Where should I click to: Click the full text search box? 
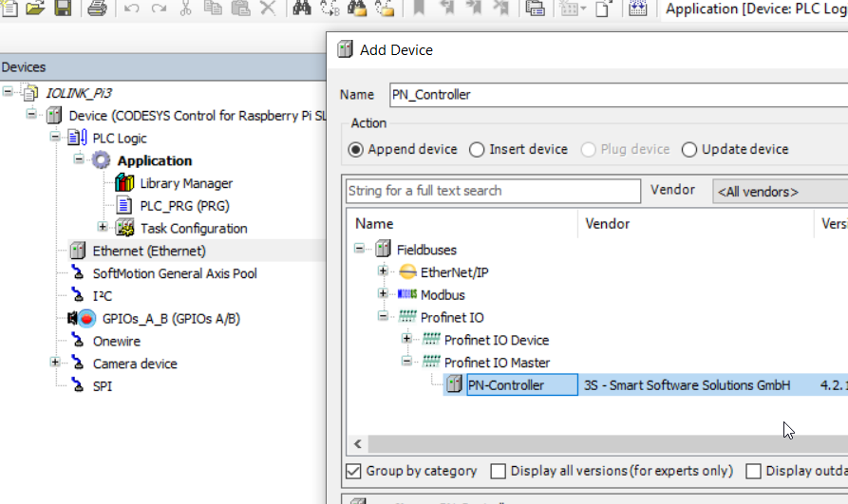pos(493,191)
